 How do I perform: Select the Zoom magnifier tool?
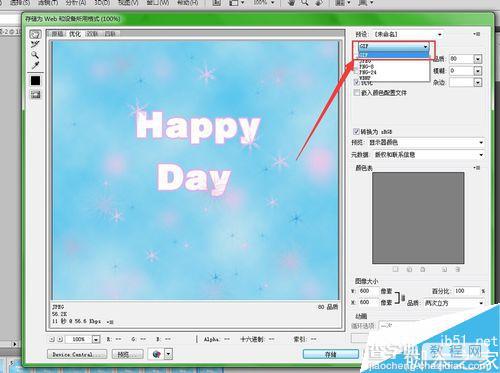coord(35,55)
